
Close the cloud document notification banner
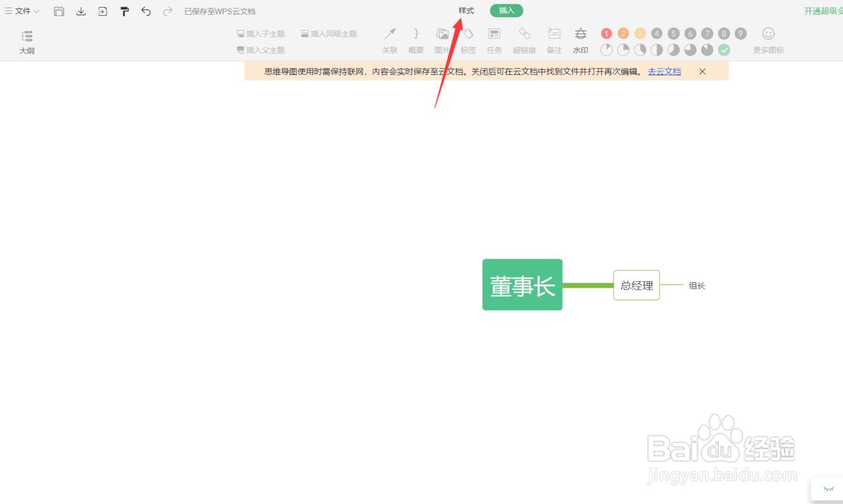pyautogui.click(x=702, y=72)
